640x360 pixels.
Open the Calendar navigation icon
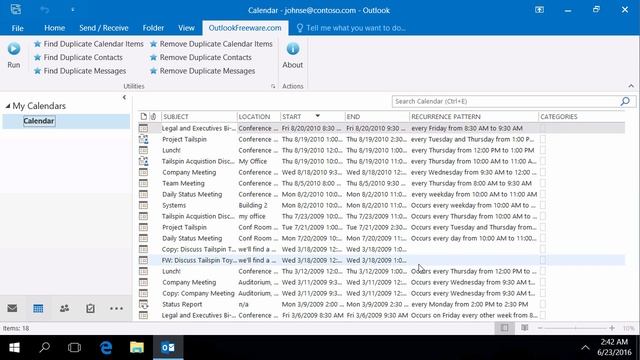point(38,308)
